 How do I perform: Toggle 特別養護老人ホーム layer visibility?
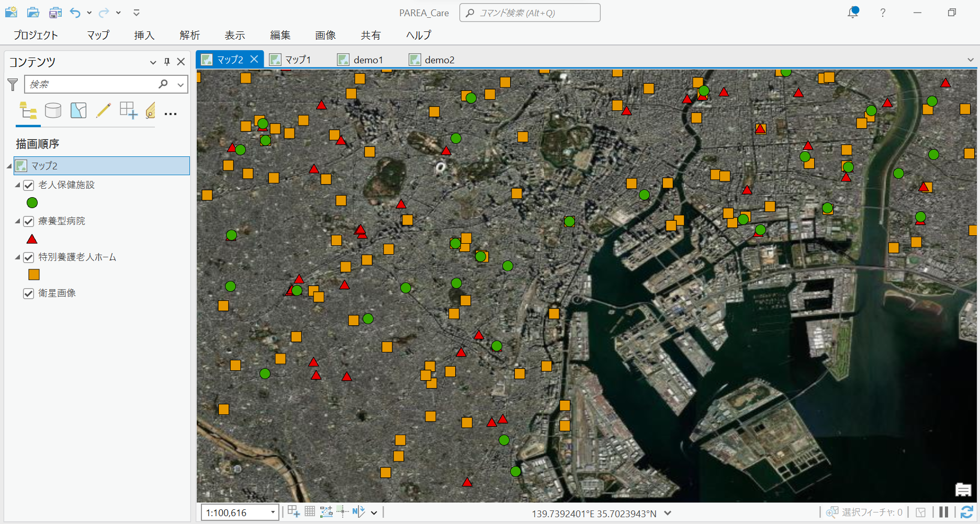click(x=29, y=257)
